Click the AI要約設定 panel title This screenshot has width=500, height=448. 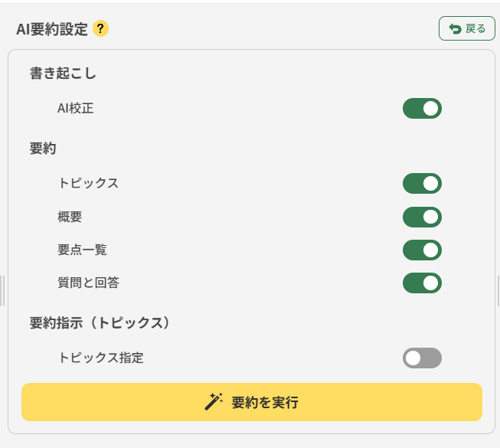pos(52,29)
